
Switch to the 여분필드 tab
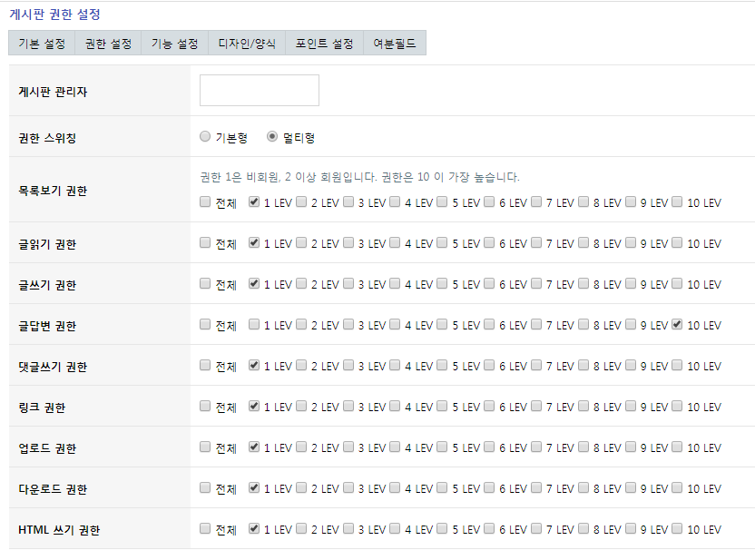pos(395,44)
